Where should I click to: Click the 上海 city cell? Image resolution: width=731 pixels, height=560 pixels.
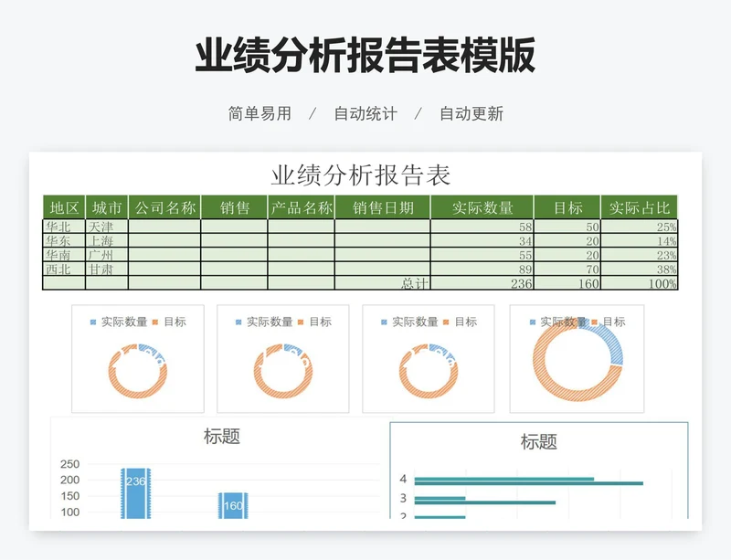pos(107,240)
